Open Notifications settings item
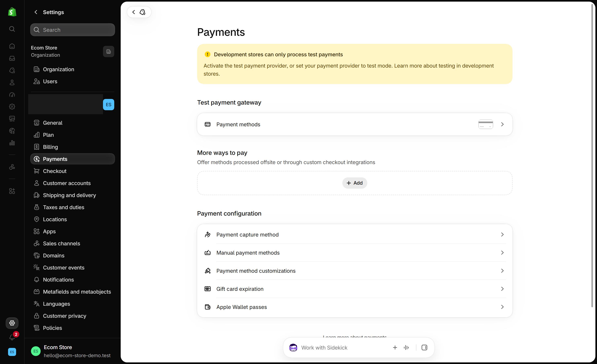Screen dimensions: 597x364 tap(72, 280)
